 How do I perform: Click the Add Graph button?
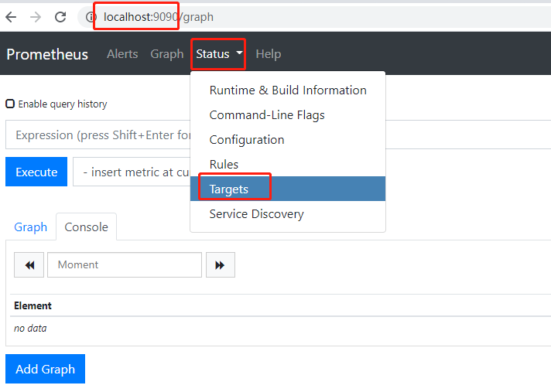pyautogui.click(x=46, y=369)
